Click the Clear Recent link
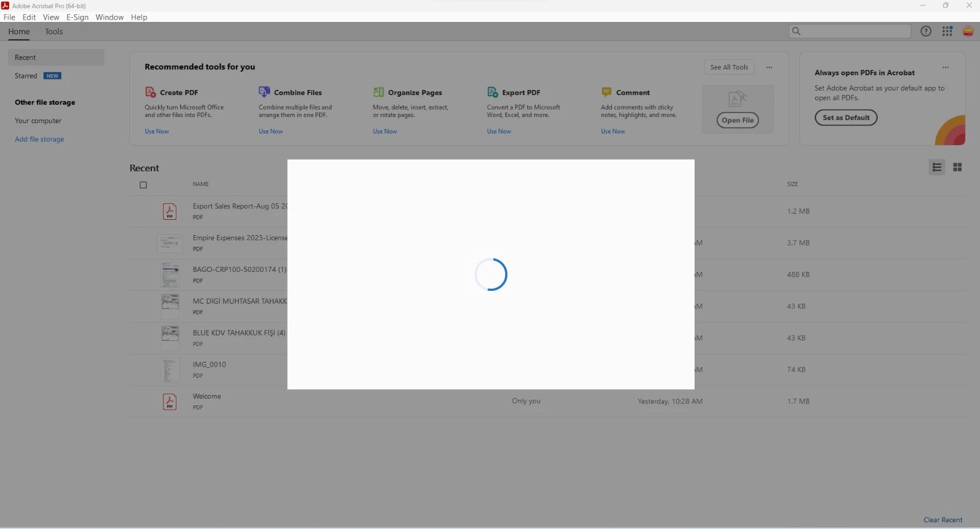 point(943,520)
